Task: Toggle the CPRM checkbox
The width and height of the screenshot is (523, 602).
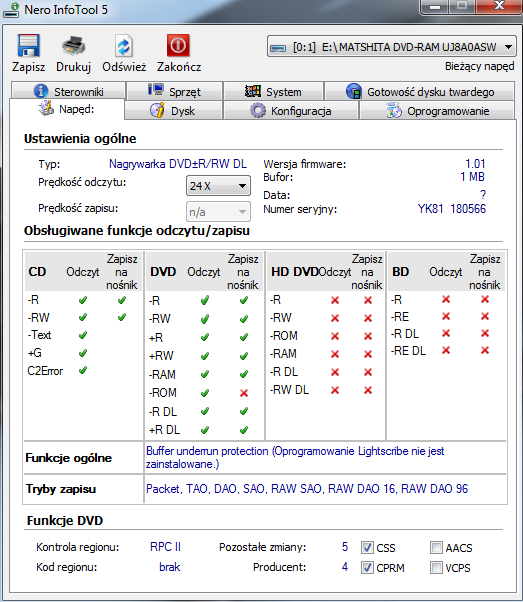Action: 367,567
